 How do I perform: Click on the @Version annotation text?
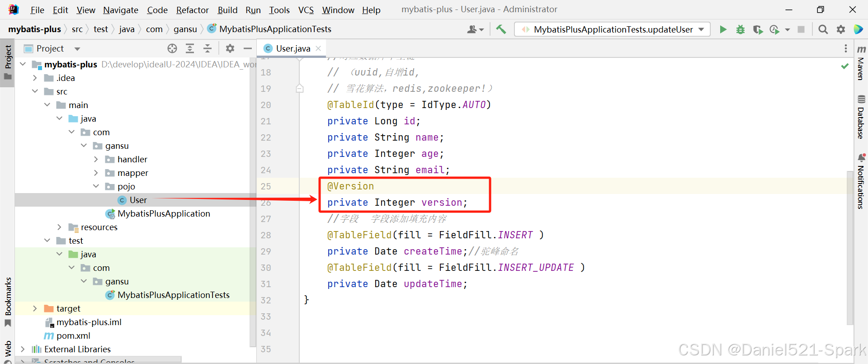[x=350, y=186]
